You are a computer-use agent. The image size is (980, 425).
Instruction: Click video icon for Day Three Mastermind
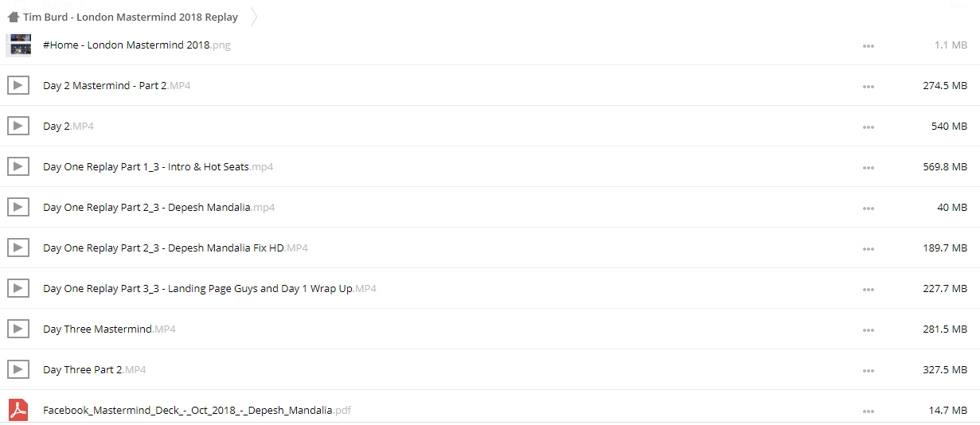click(x=18, y=329)
